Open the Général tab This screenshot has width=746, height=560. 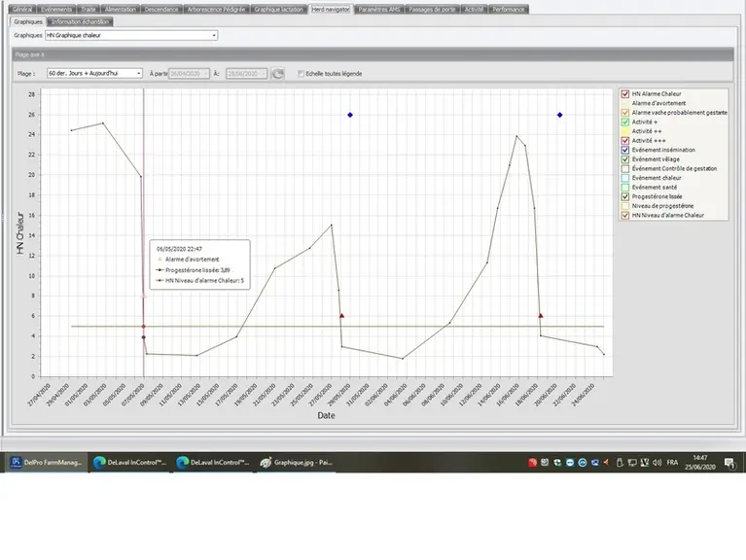pos(22,9)
